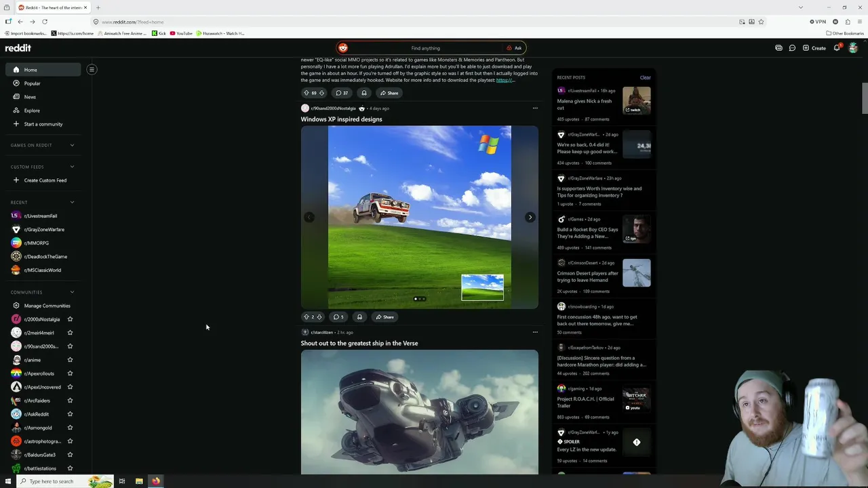The width and height of the screenshot is (868, 488).
Task: Upvote the Windows XP inspired designs post
Action: coord(306,317)
